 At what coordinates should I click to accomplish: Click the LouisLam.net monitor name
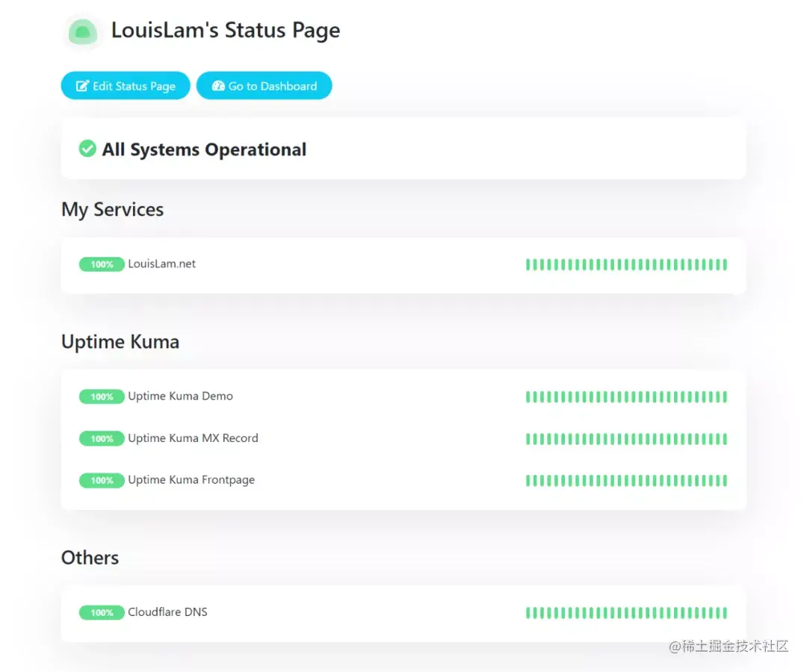point(161,264)
